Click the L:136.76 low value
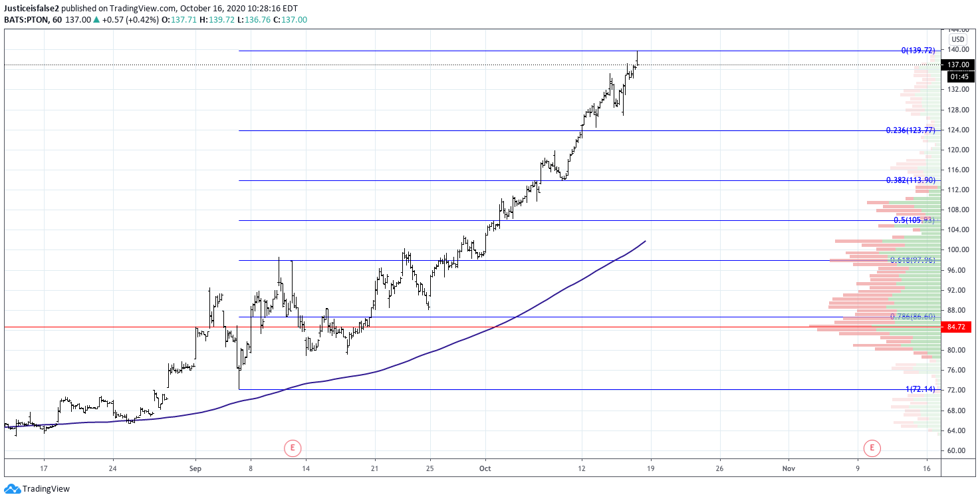The width and height of the screenshot is (980, 501). 255,20
